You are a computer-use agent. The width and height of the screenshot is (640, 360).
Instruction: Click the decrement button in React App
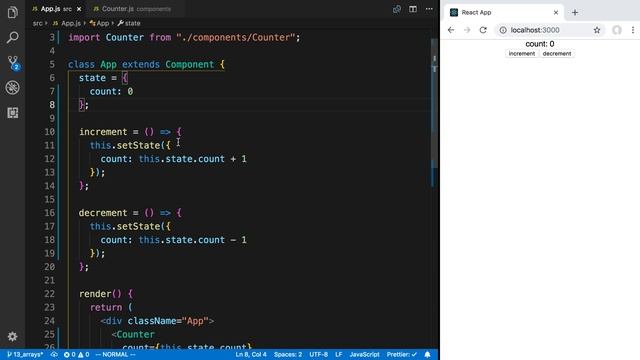[557, 53]
